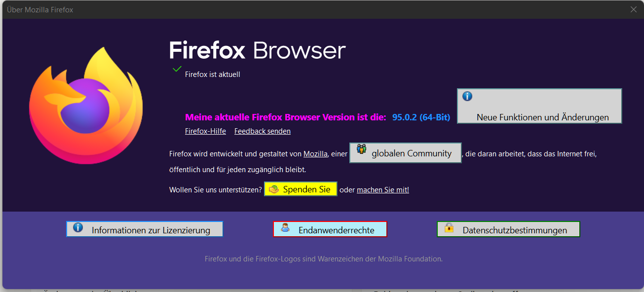Image resolution: width=644 pixels, height=292 pixels.
Task: Click user icon beside Endanwenderrechte
Action: (x=285, y=227)
